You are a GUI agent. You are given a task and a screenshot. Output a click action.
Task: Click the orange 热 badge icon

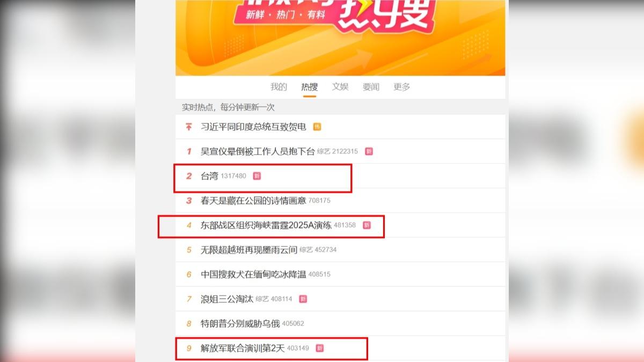tap(317, 127)
